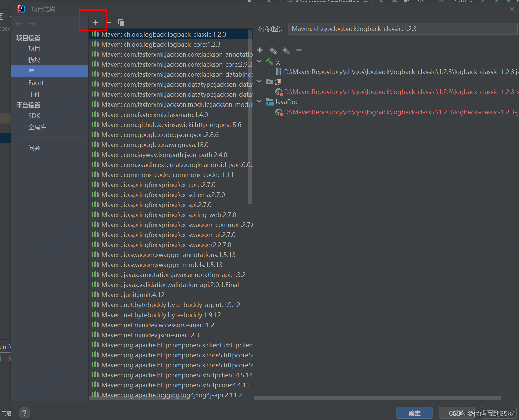This screenshot has height=420, width=519.
Task: Select Maven: io.springfox:springfox-spi:2.7.0
Action: [x=170, y=205]
